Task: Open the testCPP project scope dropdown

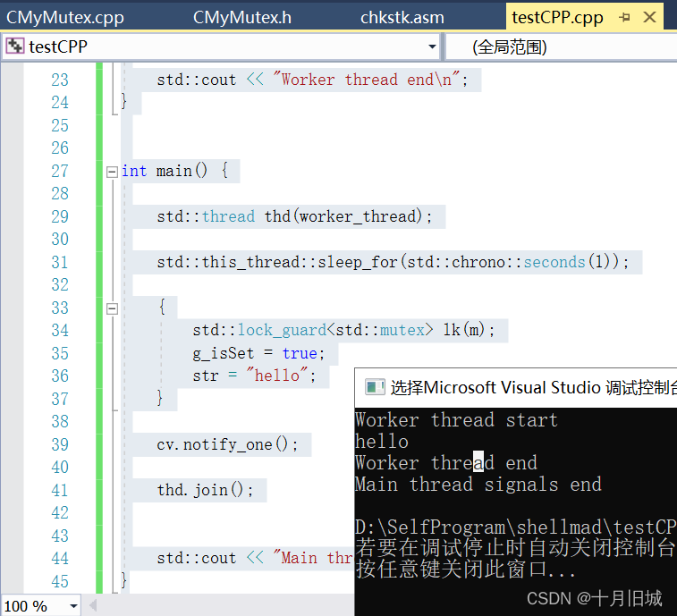Action: (x=432, y=46)
